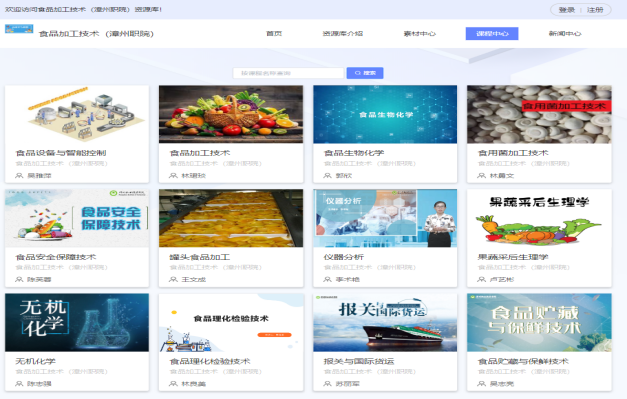Click teacher icon on 报关与国际货运 card

tap(327, 384)
